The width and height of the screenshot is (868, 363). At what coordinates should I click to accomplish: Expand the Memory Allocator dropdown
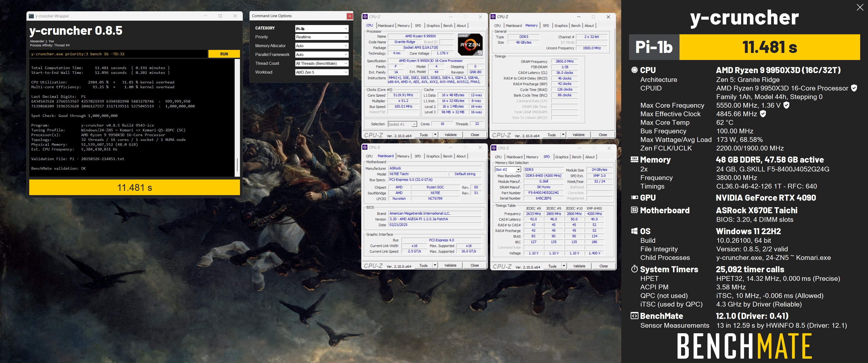322,46
